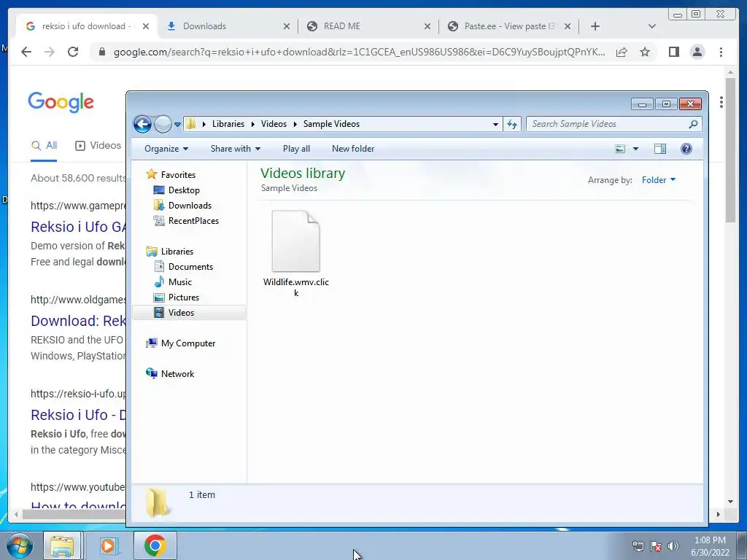Viewport: 747px width, 560px height.
Task: Select Favorites in navigation pane
Action: (x=178, y=175)
